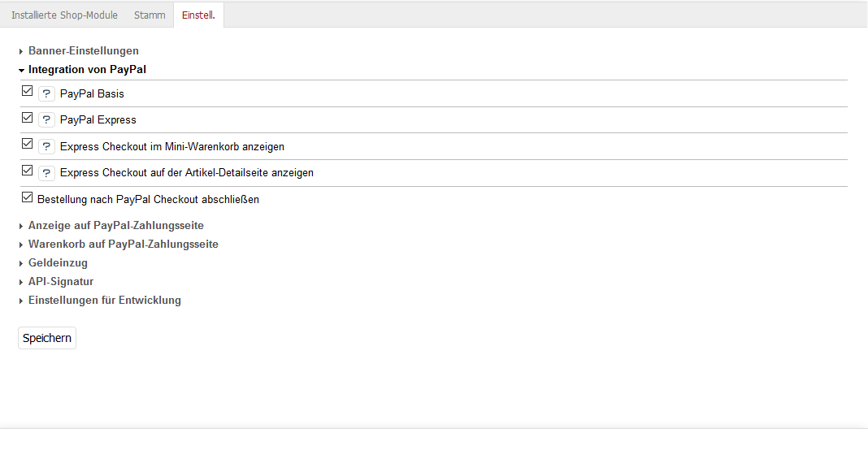Click the Speichern button
The width and height of the screenshot is (868, 459).
point(47,338)
